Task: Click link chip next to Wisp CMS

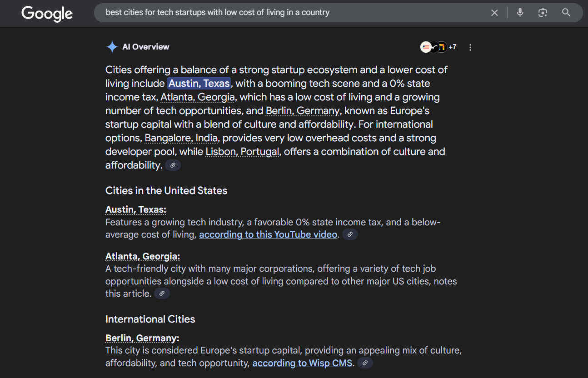Action: pyautogui.click(x=365, y=363)
